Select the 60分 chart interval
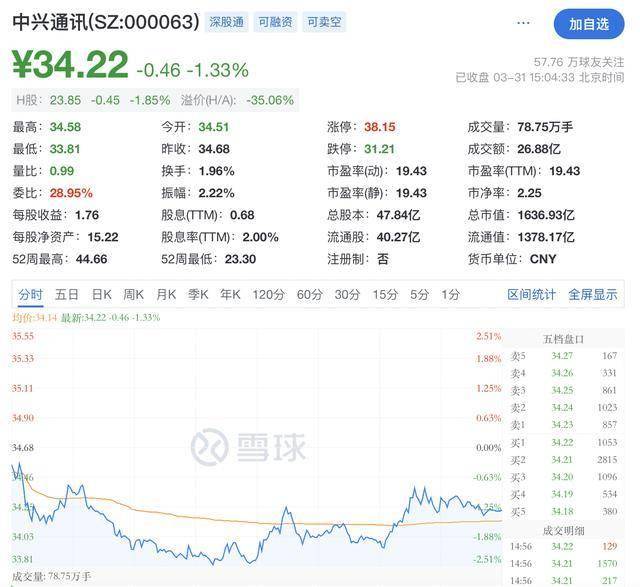This screenshot has height=587, width=640. pos(309,294)
